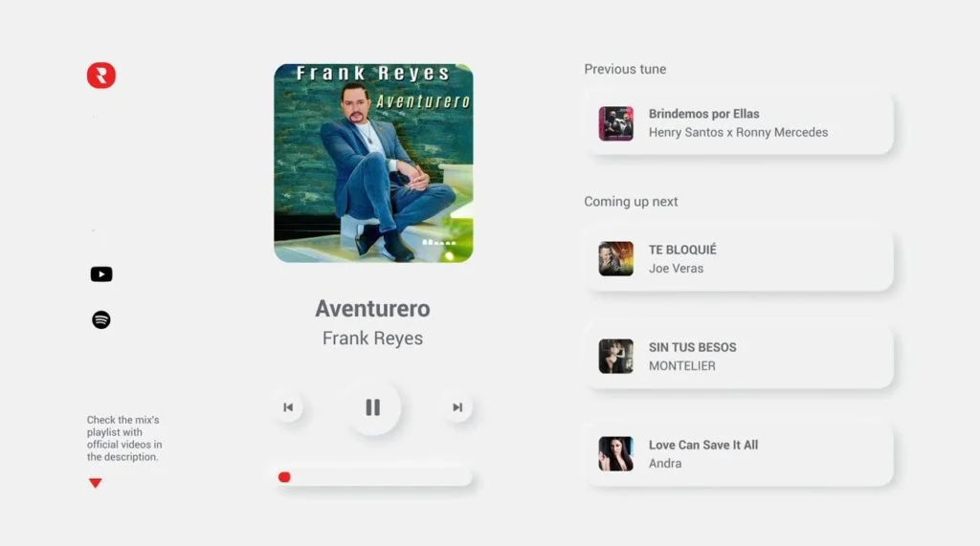Click the red R logo icon
980x546 pixels.
101,76
